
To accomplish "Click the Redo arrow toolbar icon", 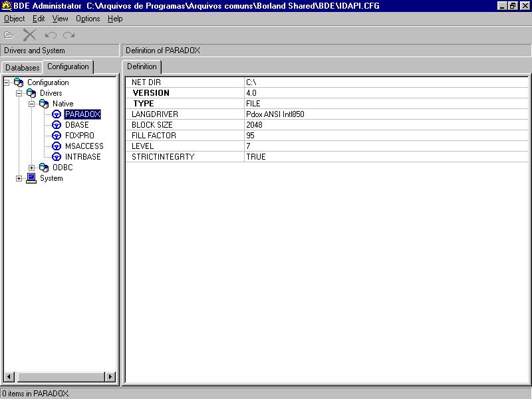I will (68, 35).
